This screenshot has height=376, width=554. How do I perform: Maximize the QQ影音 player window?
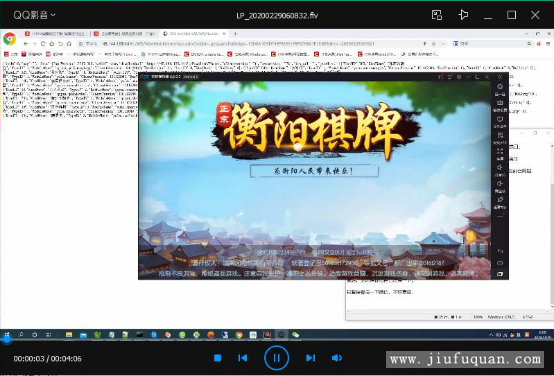tap(511, 15)
